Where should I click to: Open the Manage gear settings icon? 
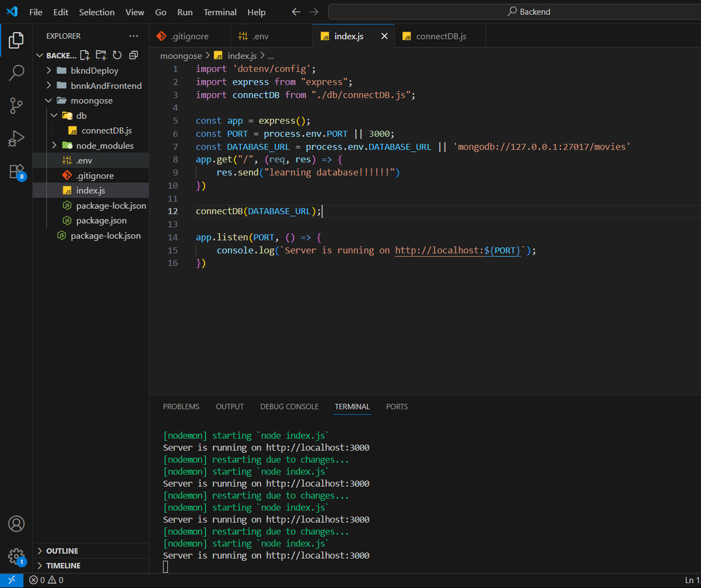pyautogui.click(x=16, y=556)
